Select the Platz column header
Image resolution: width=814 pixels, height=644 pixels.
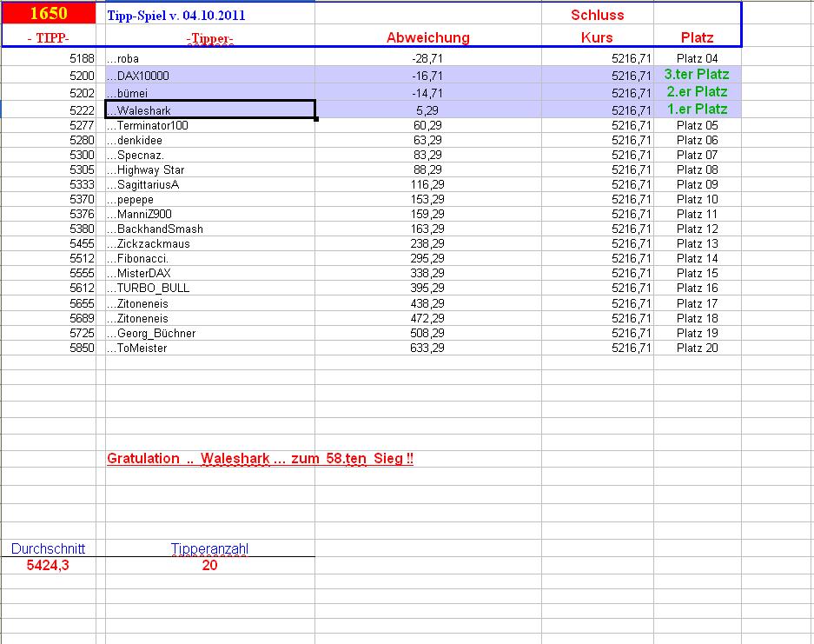698,37
